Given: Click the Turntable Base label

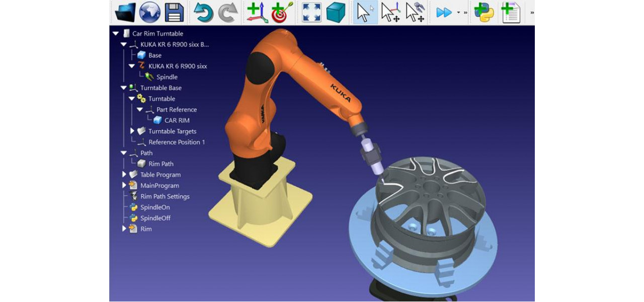Looking at the screenshot, I should pos(161,88).
